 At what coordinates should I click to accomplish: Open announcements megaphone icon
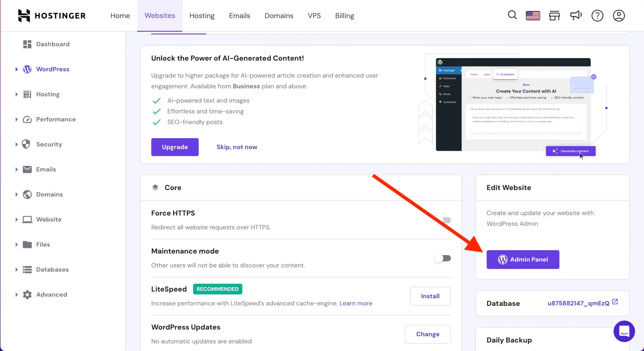[x=576, y=16]
